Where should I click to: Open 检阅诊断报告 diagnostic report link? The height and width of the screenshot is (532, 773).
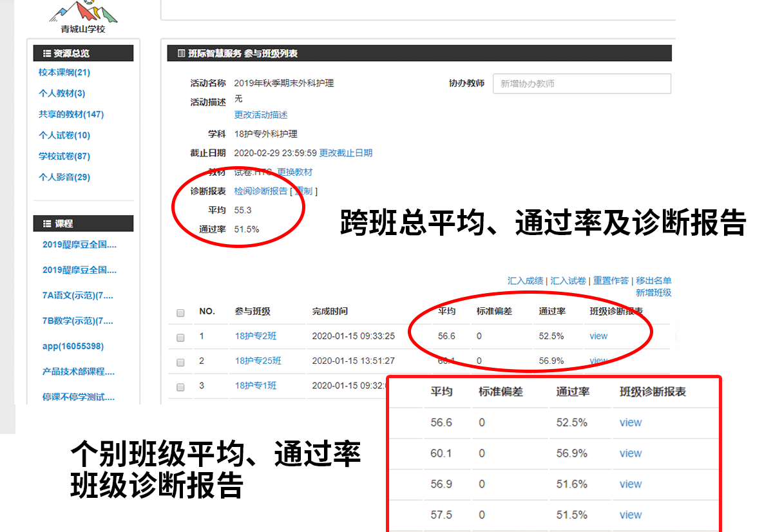261,191
